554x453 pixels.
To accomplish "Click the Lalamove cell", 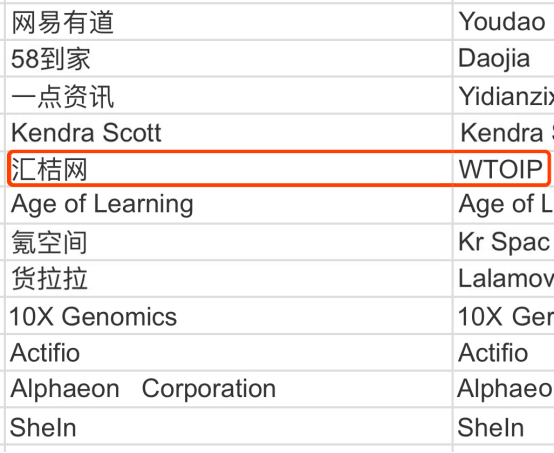I will click(503, 279).
